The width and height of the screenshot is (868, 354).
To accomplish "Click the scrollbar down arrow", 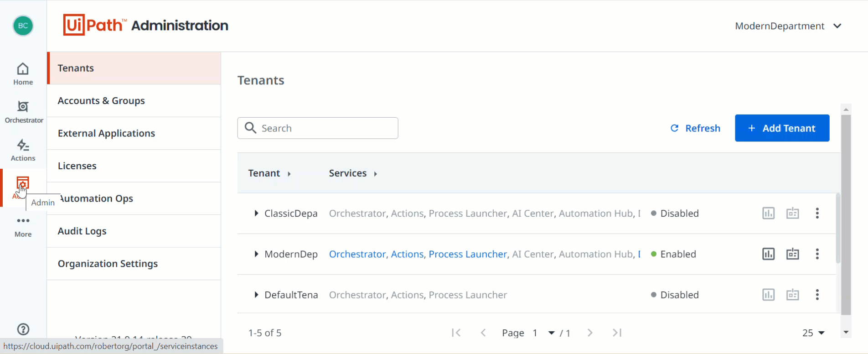I will click(846, 332).
